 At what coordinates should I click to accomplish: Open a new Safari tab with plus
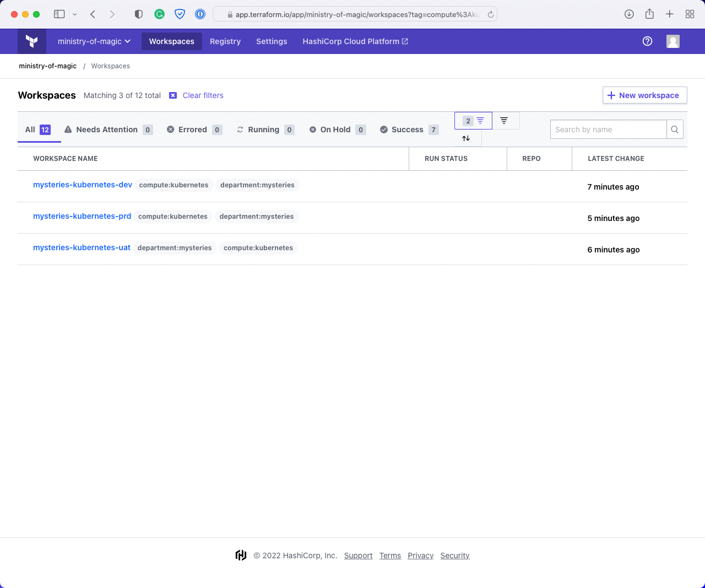[x=670, y=14]
